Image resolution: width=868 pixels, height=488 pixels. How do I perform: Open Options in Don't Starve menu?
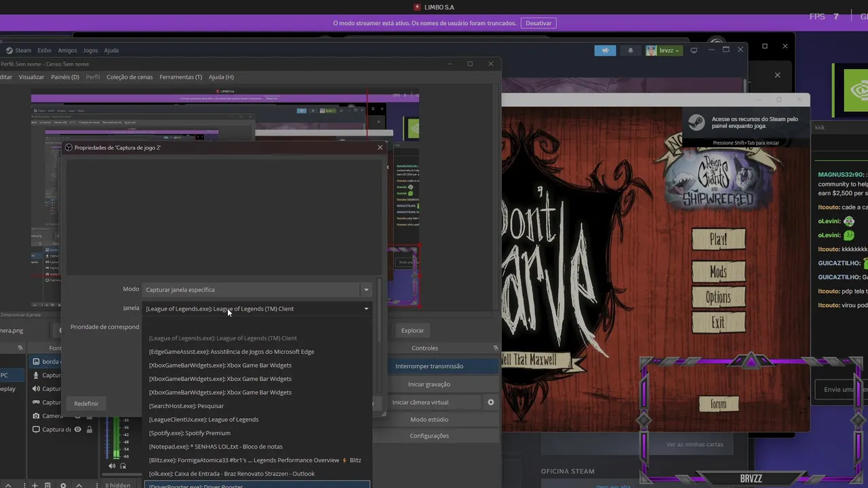[x=718, y=298]
